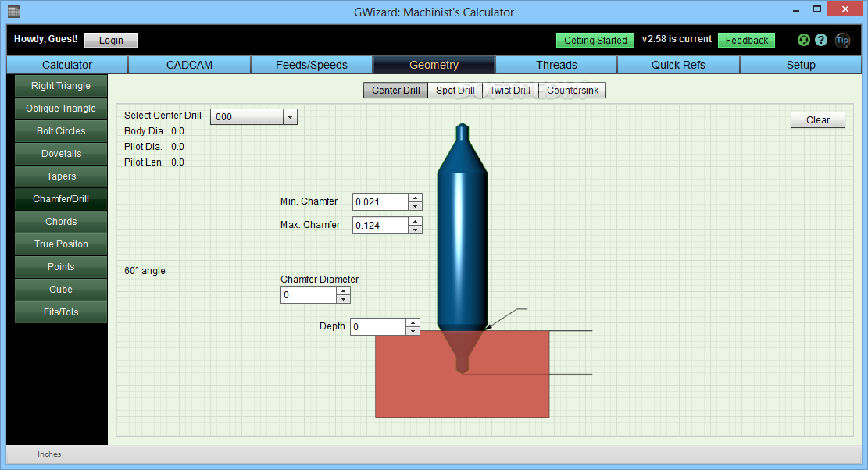Click the 'Pilot Dia.' label

143,147
